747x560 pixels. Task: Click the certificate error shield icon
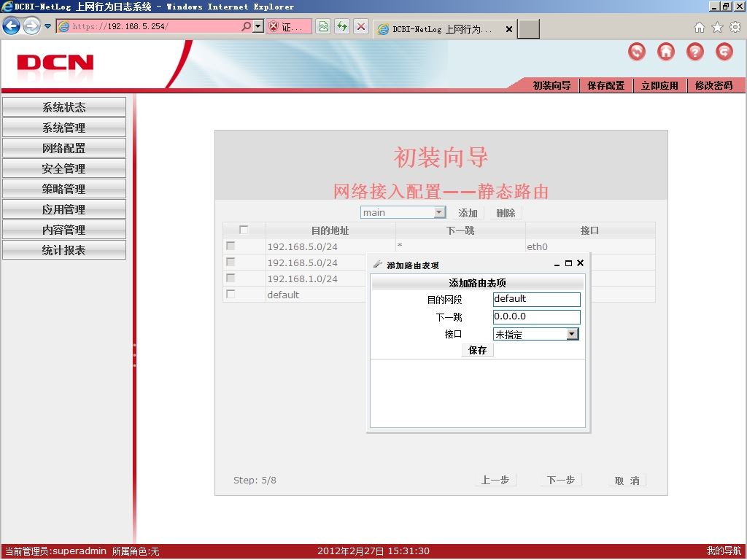pyautogui.click(x=274, y=27)
